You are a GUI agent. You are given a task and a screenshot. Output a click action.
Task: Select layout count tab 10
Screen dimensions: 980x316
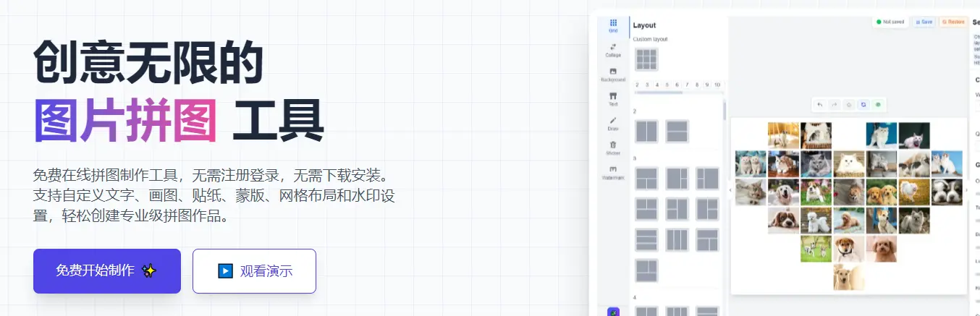pos(717,85)
